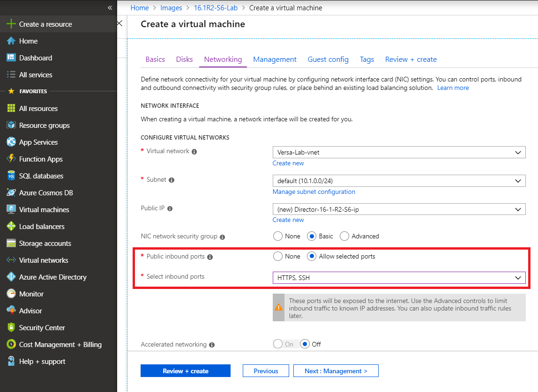Click info icon next to Subnet
The height and width of the screenshot is (392, 538).
[x=172, y=180]
